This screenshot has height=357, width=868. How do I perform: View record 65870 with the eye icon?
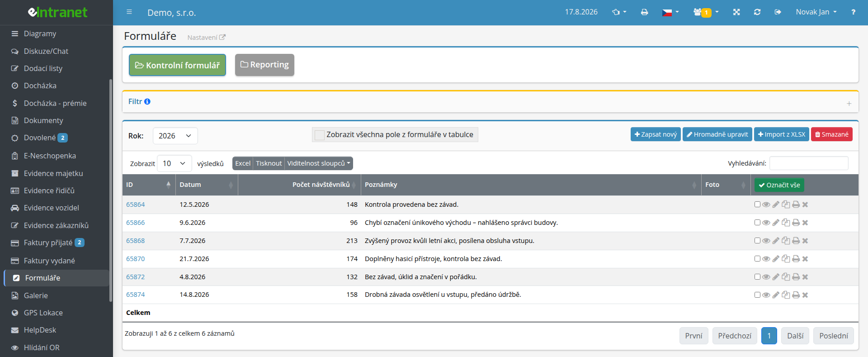click(766, 259)
